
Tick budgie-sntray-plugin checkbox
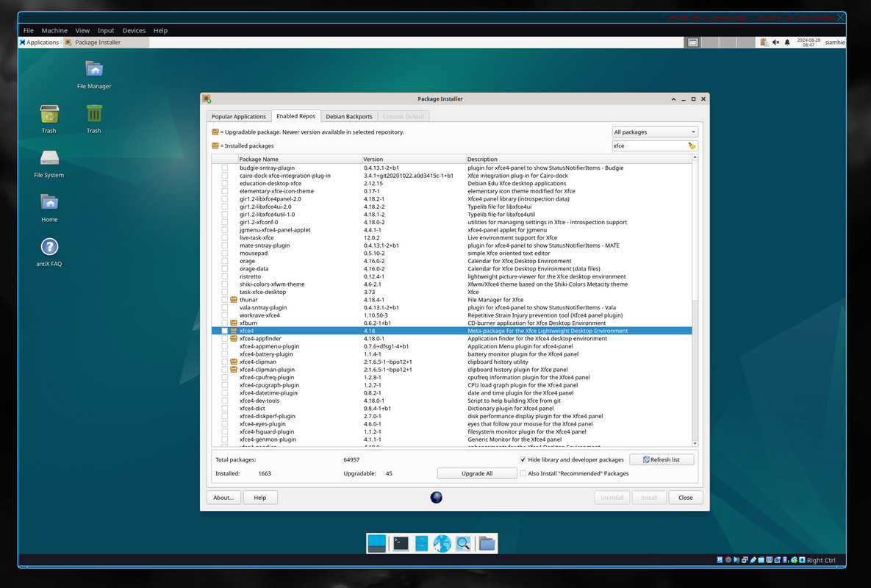click(x=224, y=168)
